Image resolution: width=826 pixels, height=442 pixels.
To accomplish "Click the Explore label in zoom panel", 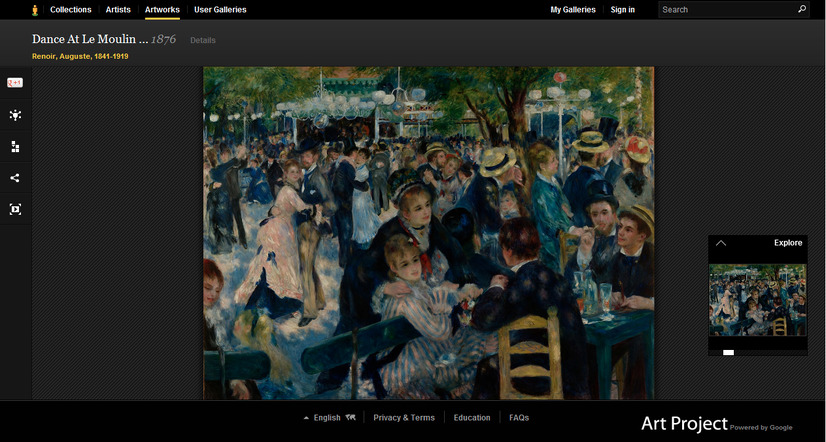I will point(788,243).
